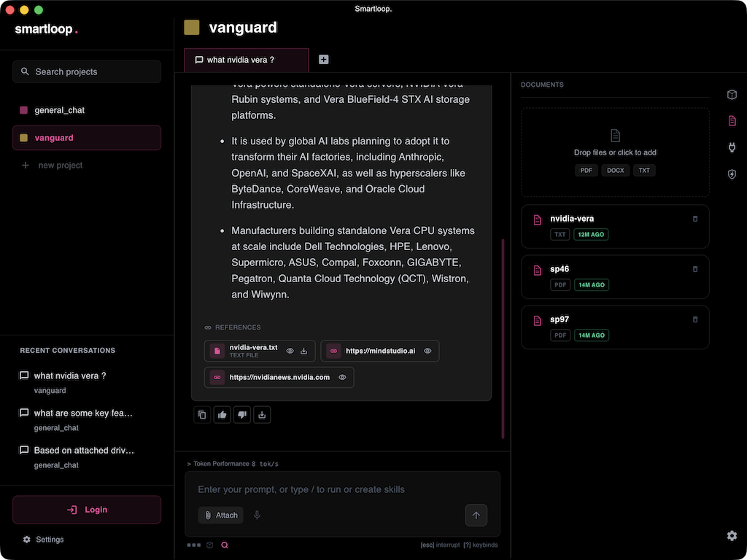Give the response a thumbs down

pos(242,415)
